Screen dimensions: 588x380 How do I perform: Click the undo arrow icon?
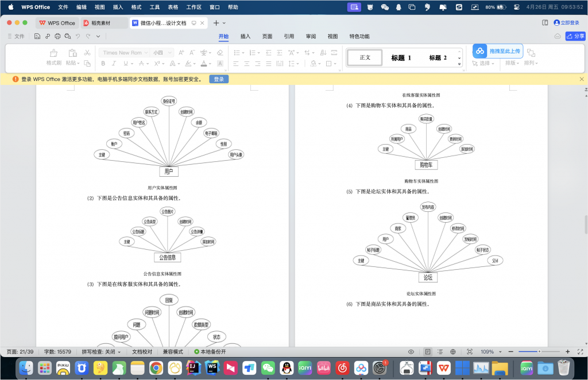(78, 36)
